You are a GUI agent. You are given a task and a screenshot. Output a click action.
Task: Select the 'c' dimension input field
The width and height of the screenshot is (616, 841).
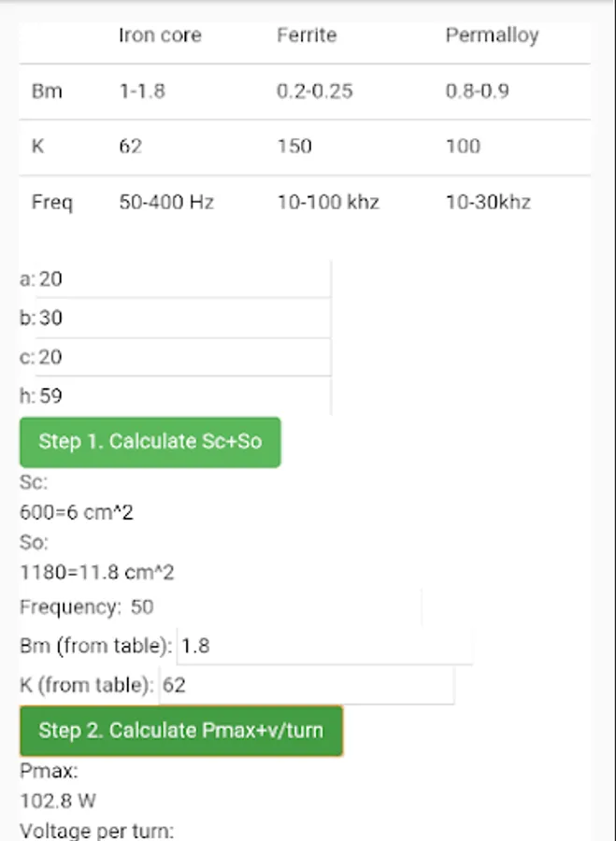(x=183, y=357)
